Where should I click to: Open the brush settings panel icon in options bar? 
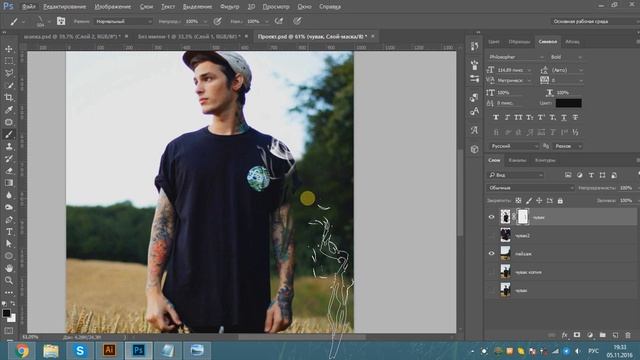[61, 21]
